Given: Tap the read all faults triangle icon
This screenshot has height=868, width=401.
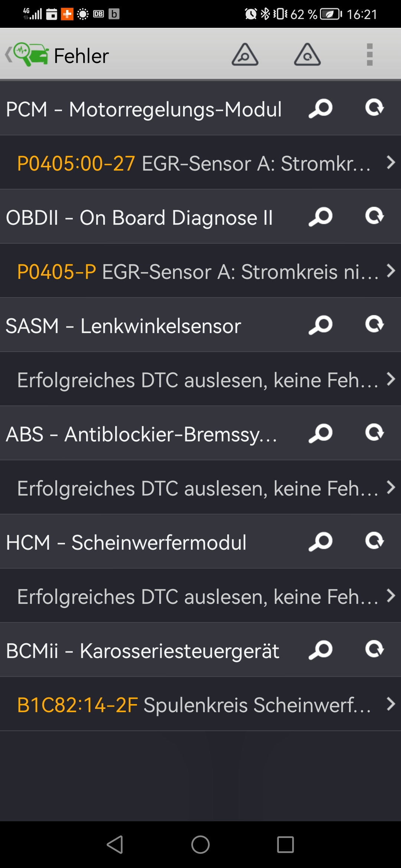Looking at the screenshot, I should 245,55.
